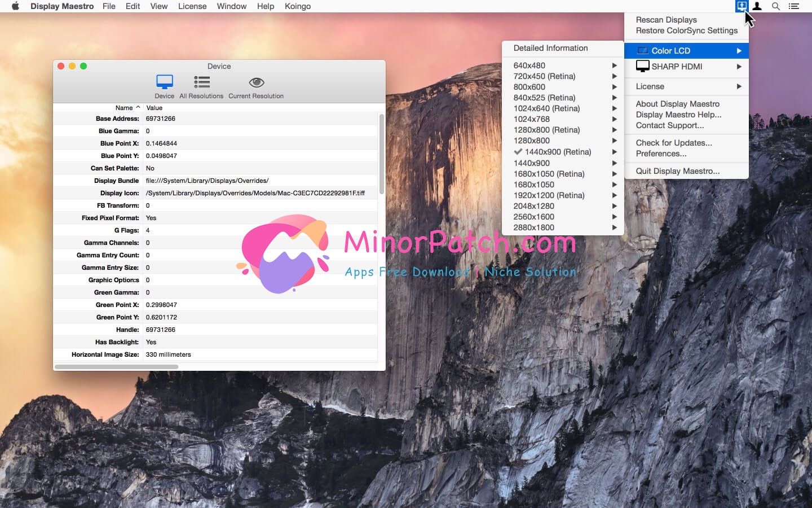
Task: Click the Value column header
Action: click(260, 108)
